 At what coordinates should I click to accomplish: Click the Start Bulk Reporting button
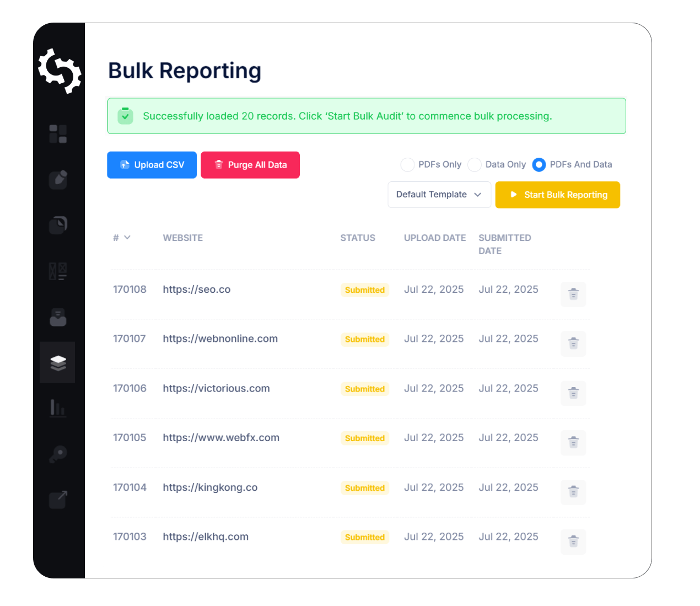(x=557, y=195)
